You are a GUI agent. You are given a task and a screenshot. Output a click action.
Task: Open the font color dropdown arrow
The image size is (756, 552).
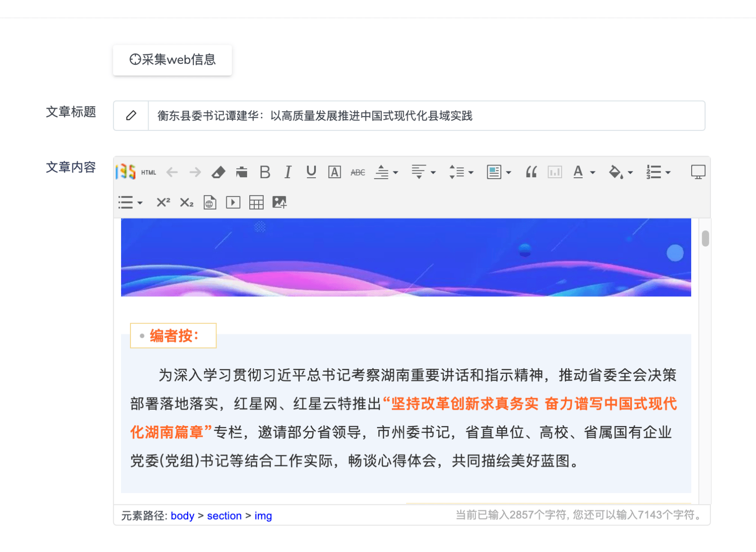point(593,173)
